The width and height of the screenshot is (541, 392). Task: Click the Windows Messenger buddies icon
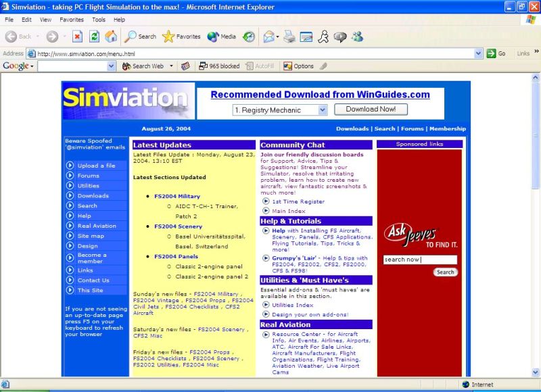pos(358,36)
